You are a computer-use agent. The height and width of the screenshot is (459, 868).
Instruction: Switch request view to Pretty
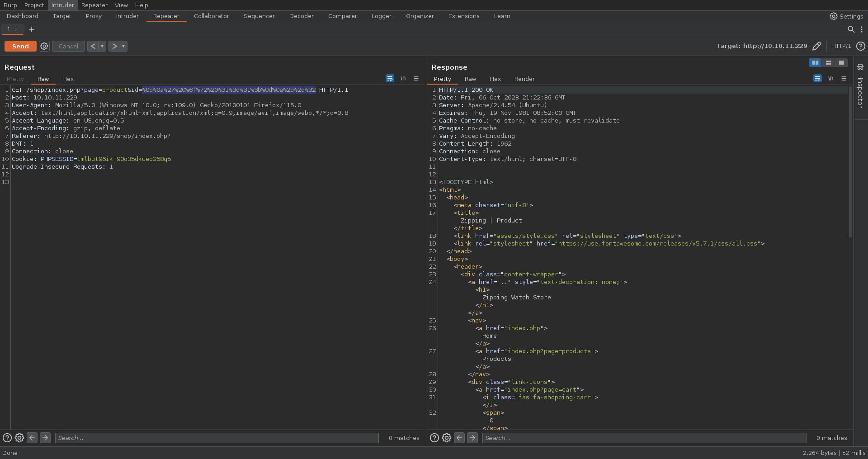click(x=15, y=79)
